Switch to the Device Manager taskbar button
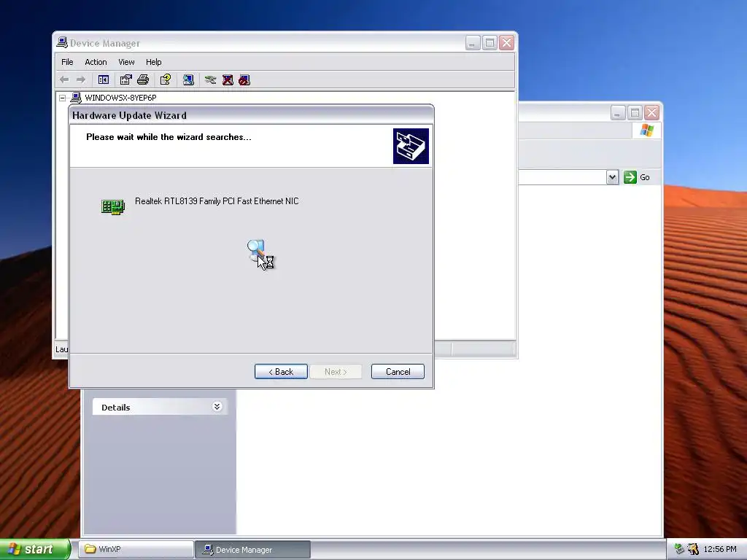 point(253,550)
